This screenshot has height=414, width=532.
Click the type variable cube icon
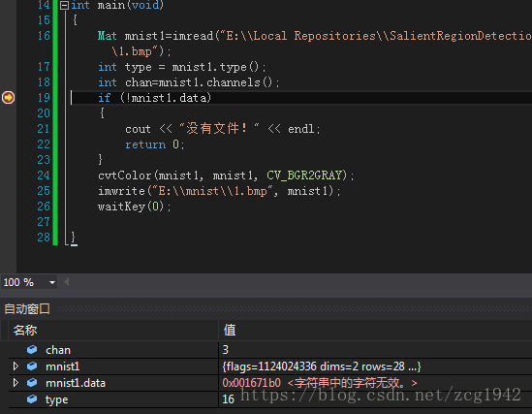click(32, 399)
